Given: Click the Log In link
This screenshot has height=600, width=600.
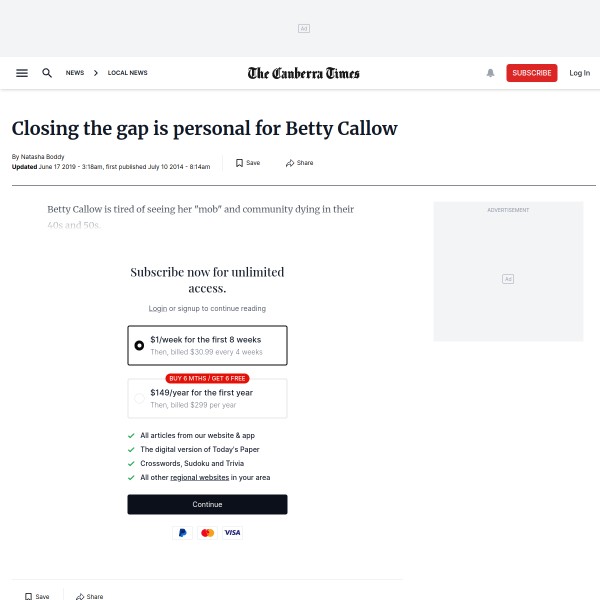Looking at the screenshot, I should point(579,73).
